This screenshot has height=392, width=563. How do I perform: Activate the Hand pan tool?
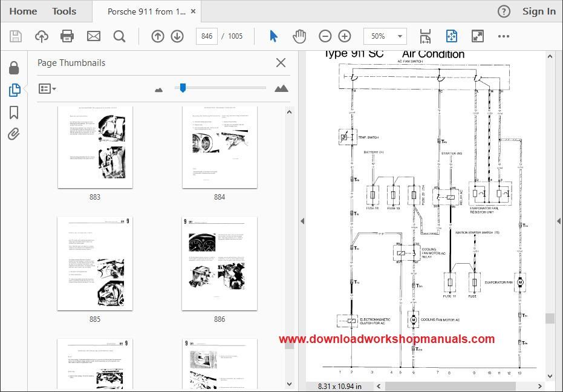tap(299, 36)
